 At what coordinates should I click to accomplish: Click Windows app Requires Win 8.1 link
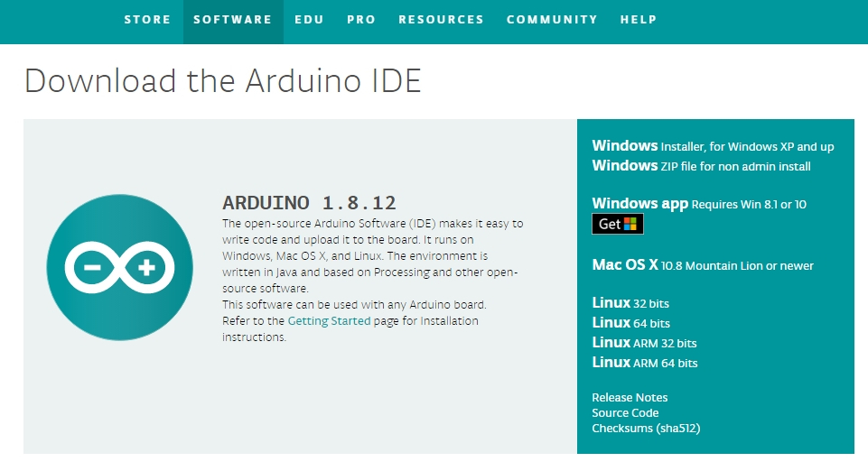tap(699, 203)
